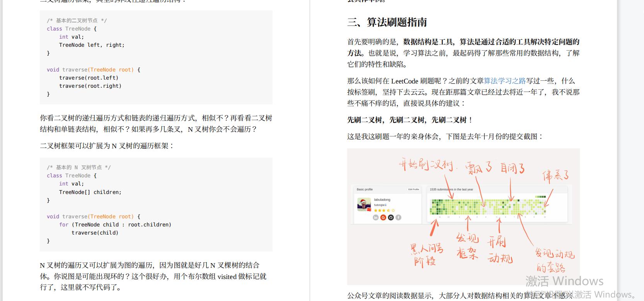
Task: Click the comment line 基本的二叉树节点
Action: click(77, 20)
